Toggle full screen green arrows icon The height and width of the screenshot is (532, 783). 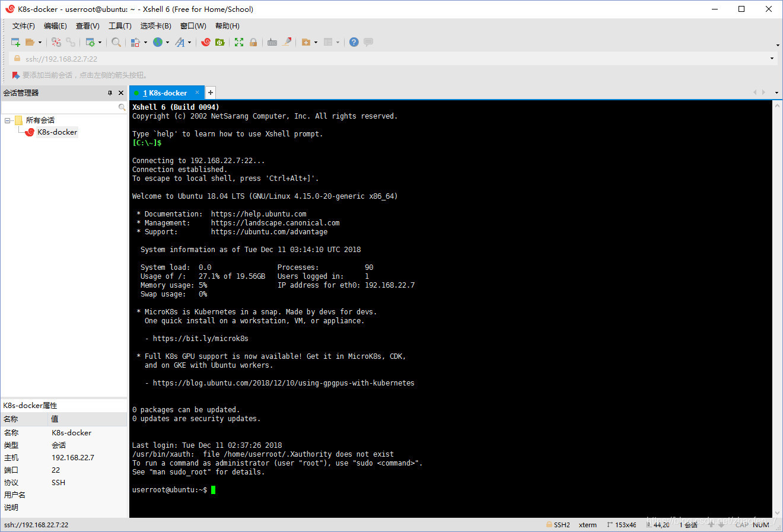(x=239, y=42)
